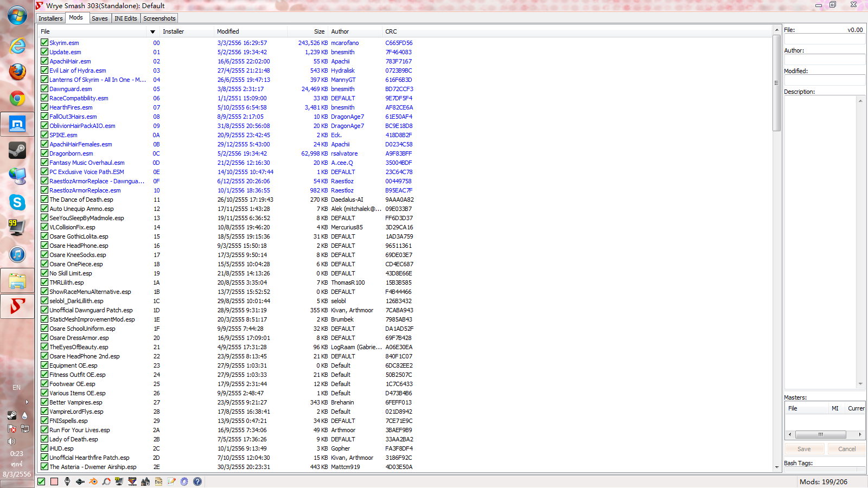The width and height of the screenshot is (868, 488).
Task: Open the Fraps icon on the taskbar
Action: (x=16, y=228)
